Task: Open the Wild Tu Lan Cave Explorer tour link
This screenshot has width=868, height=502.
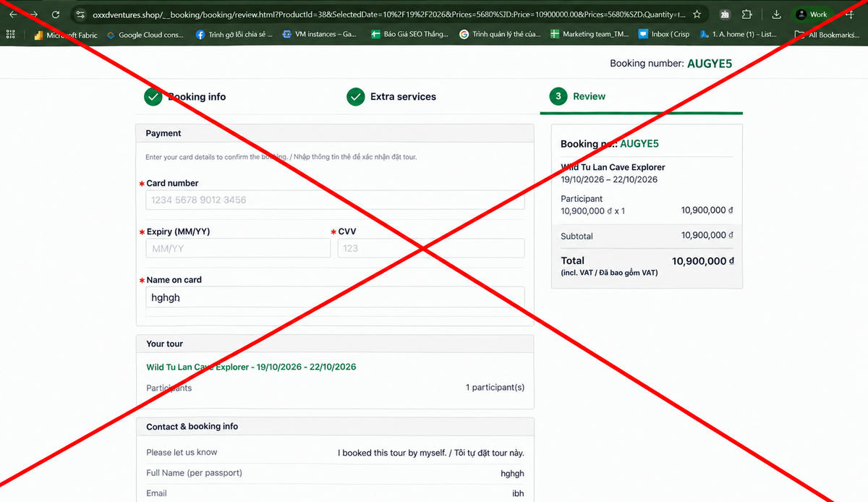Action: point(251,367)
